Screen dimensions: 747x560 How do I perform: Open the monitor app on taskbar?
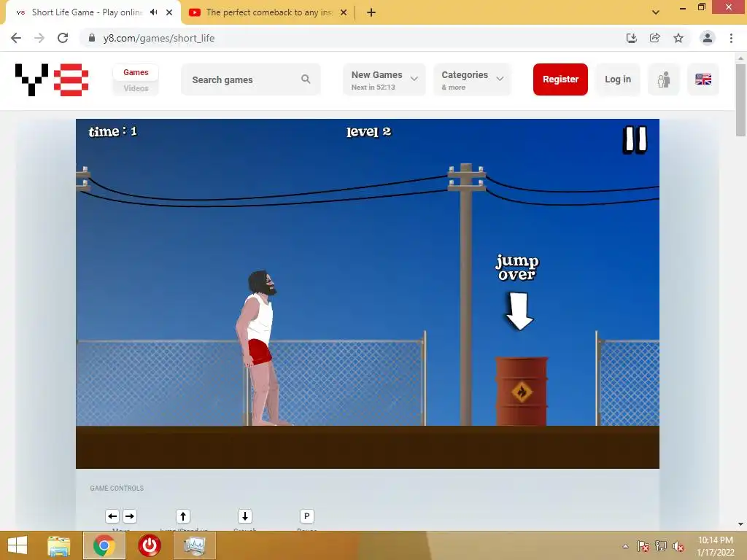(194, 545)
